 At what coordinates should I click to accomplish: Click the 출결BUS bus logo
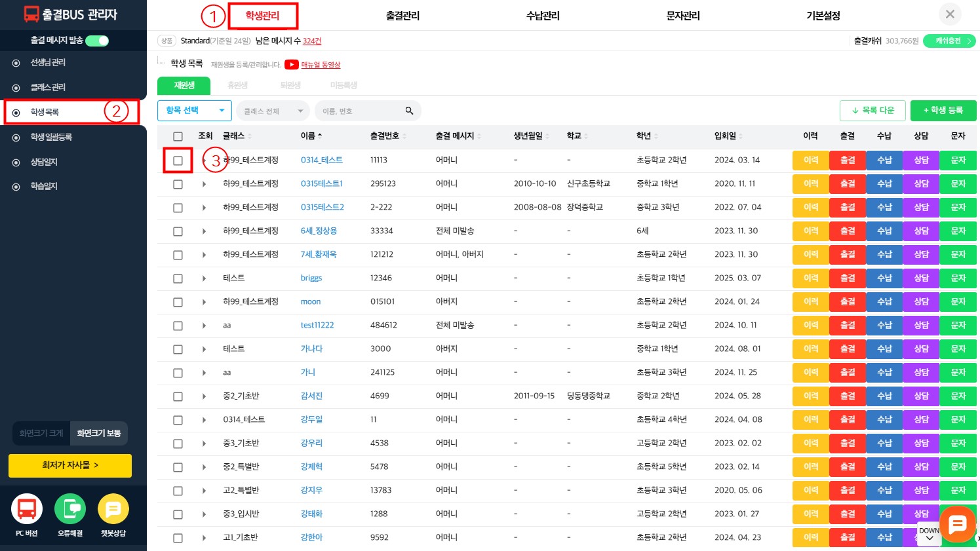pyautogui.click(x=31, y=14)
